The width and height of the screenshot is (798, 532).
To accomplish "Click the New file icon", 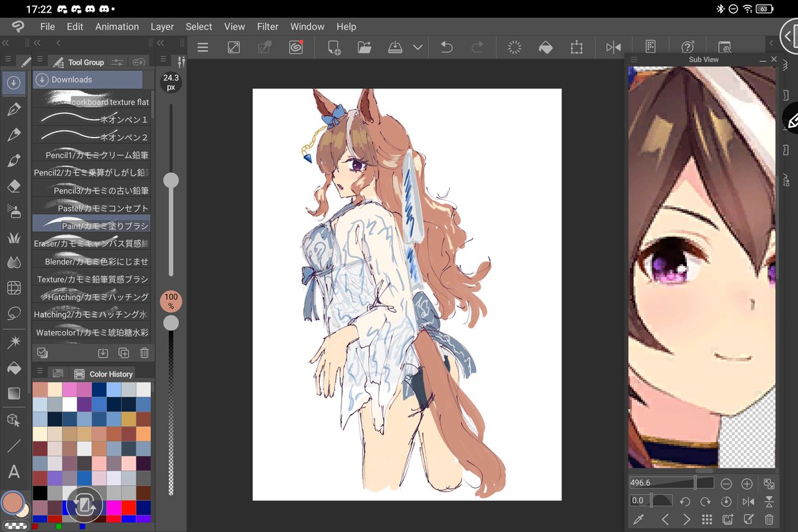I will [x=334, y=47].
